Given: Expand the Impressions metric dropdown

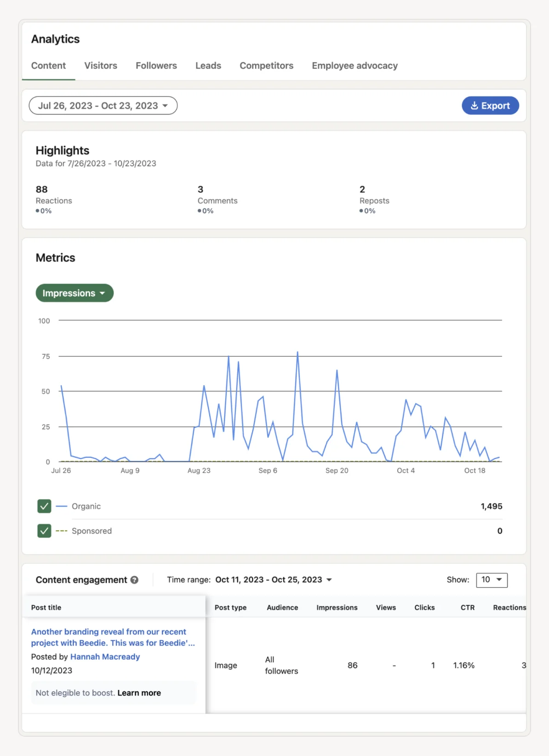Looking at the screenshot, I should click(74, 293).
